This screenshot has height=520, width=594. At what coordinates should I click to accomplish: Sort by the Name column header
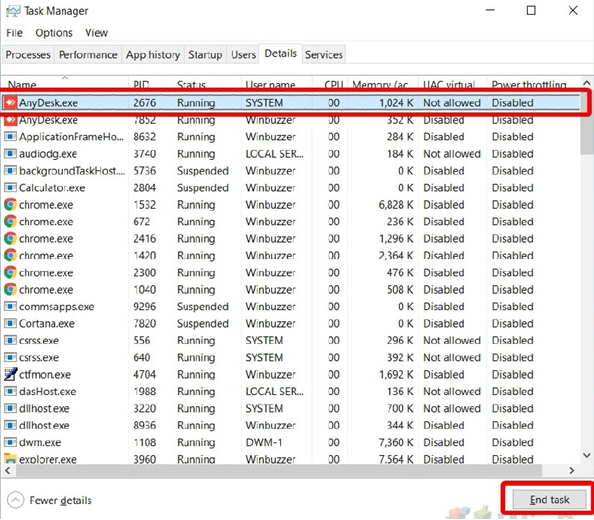tap(65, 83)
